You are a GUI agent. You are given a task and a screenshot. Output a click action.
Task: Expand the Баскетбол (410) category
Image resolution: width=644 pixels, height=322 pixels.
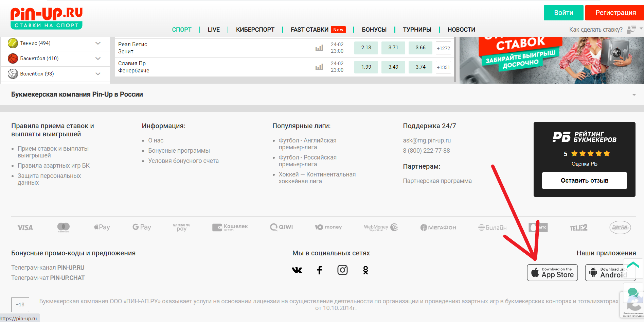98,58
